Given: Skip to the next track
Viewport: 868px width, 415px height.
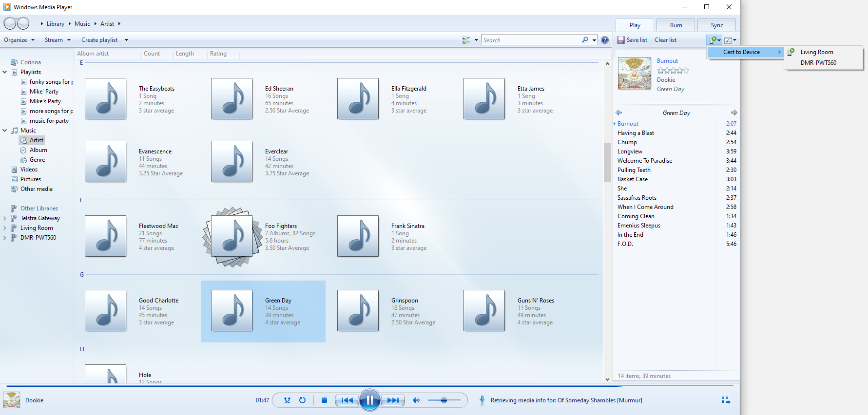Looking at the screenshot, I should pyautogui.click(x=393, y=400).
